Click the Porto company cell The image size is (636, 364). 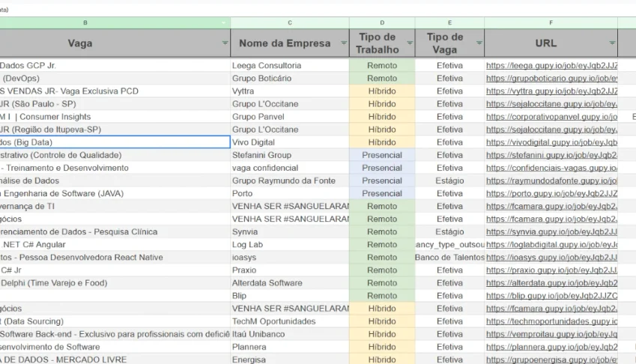(x=290, y=193)
